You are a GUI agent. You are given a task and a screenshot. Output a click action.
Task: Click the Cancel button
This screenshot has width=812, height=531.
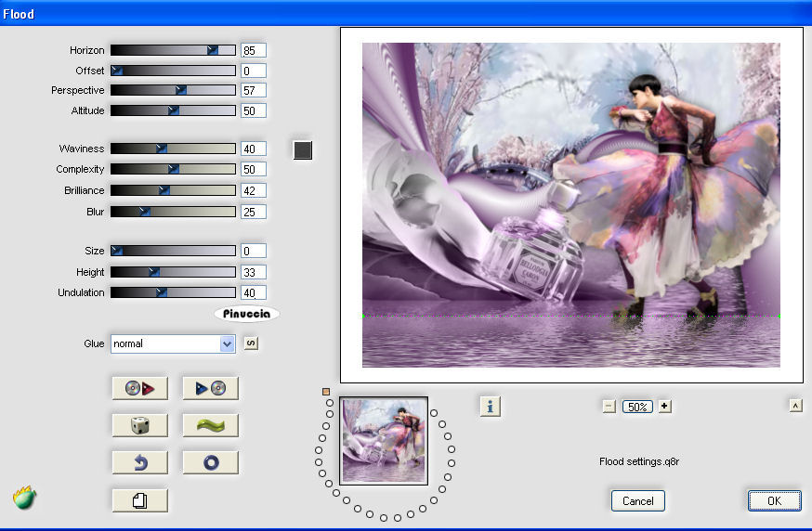click(638, 501)
